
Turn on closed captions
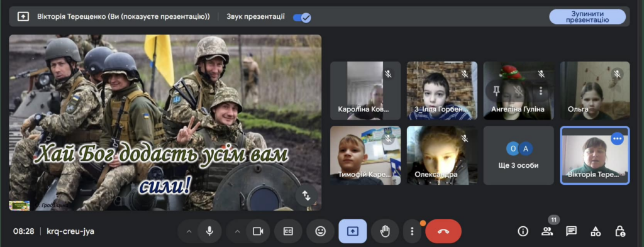288,231
